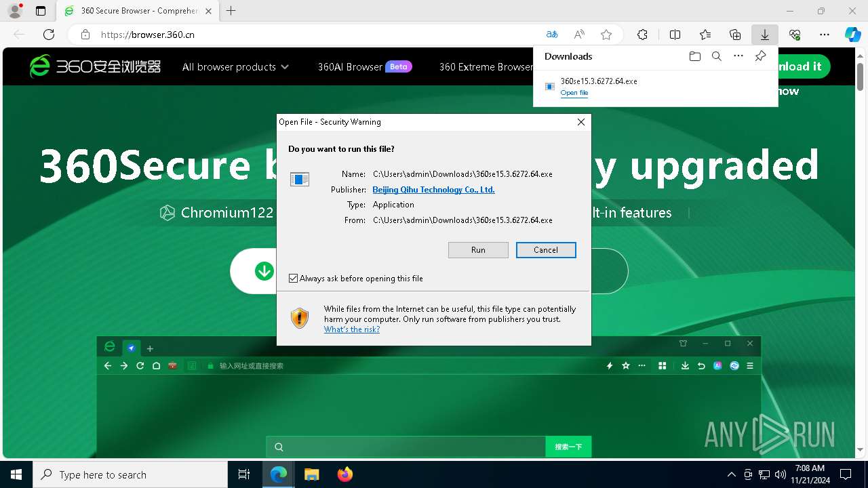Select 360se15.3.6272.64.exe download entry
The width and height of the screenshot is (868, 488).
656,86
